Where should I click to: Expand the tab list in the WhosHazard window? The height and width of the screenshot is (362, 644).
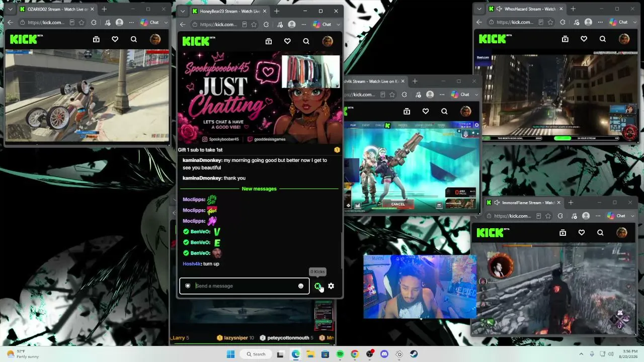[x=479, y=9]
